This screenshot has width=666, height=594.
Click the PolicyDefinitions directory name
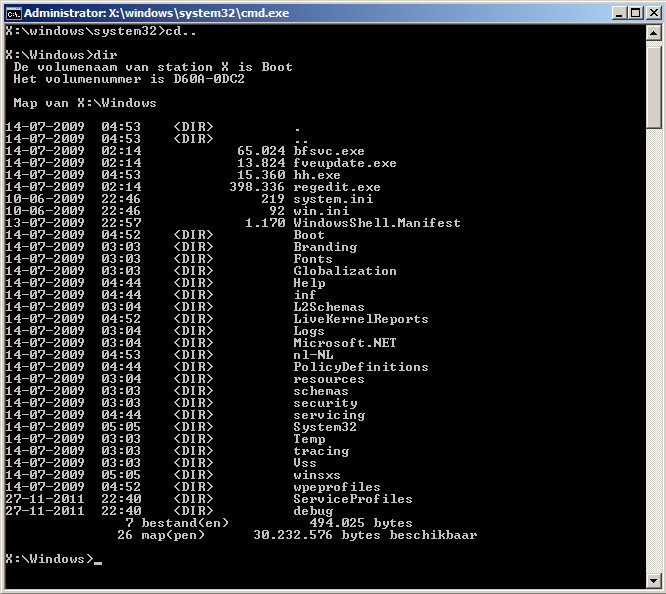[x=361, y=367]
